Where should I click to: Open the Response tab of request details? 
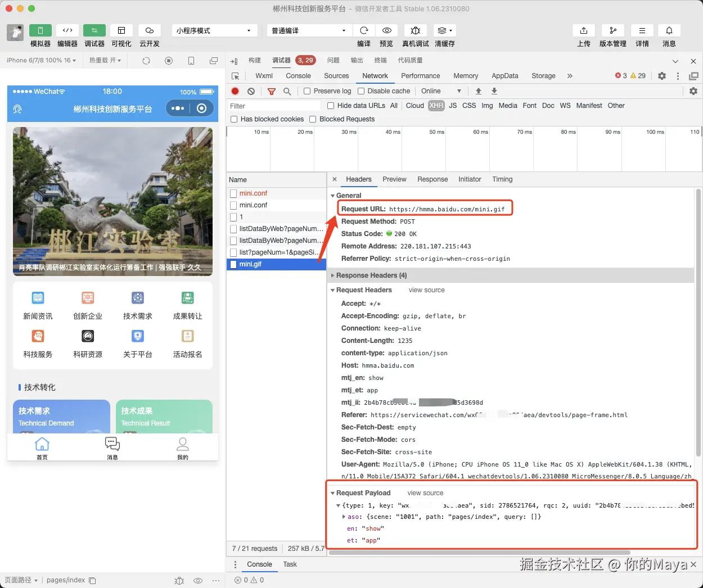coord(432,179)
